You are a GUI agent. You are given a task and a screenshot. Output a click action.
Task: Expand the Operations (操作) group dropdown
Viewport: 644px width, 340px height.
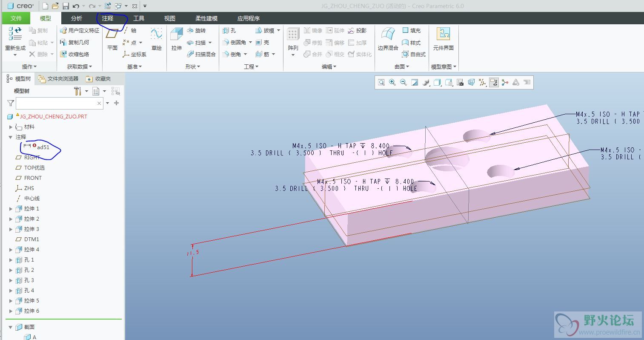29,67
